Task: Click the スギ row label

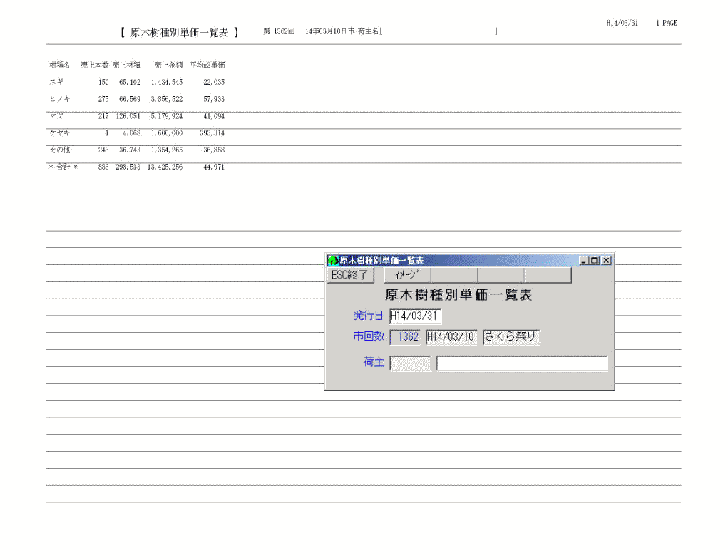Action: click(x=56, y=82)
